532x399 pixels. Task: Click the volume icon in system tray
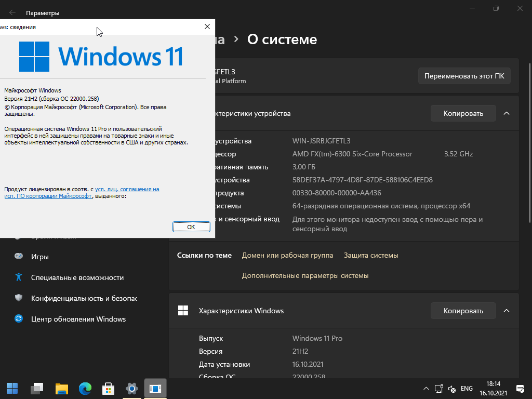pyautogui.click(x=452, y=389)
